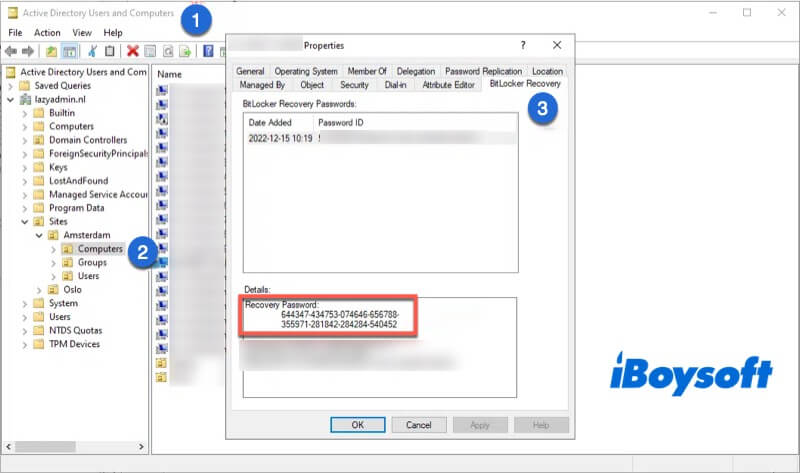800x473 pixels.
Task: Select LostAndFound in the tree
Action: click(x=79, y=181)
